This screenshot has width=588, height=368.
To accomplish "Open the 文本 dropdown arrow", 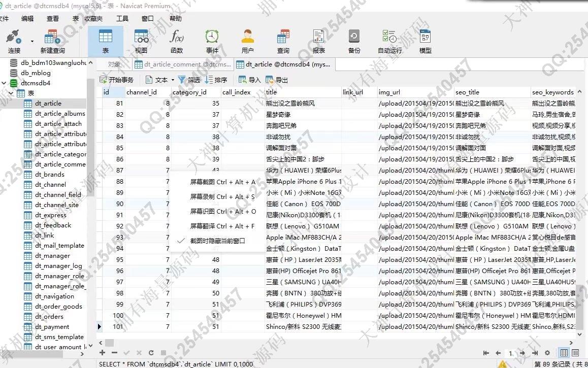I will (x=173, y=80).
